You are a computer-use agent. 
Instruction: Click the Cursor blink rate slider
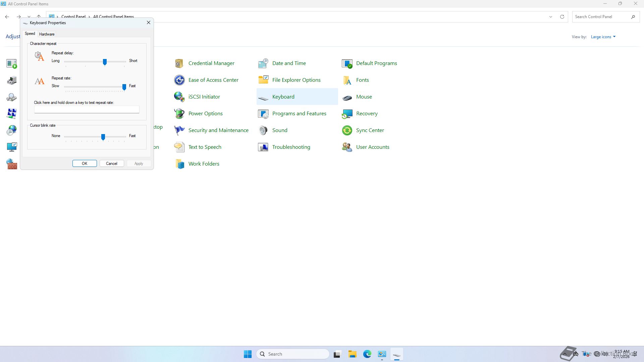point(103,137)
